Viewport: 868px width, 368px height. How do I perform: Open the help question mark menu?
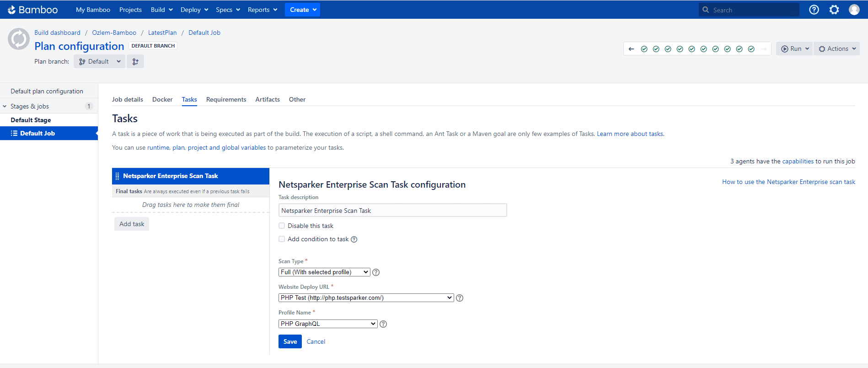(814, 10)
